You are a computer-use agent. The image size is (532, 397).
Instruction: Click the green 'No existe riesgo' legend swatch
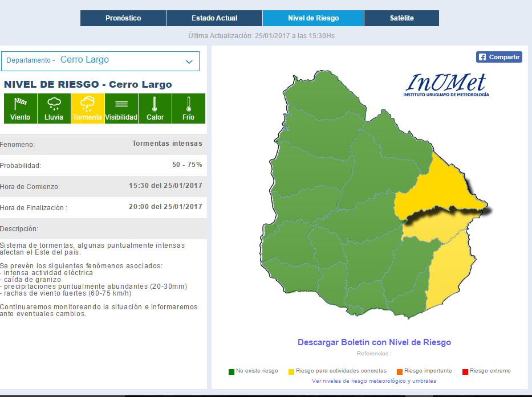coord(232,370)
